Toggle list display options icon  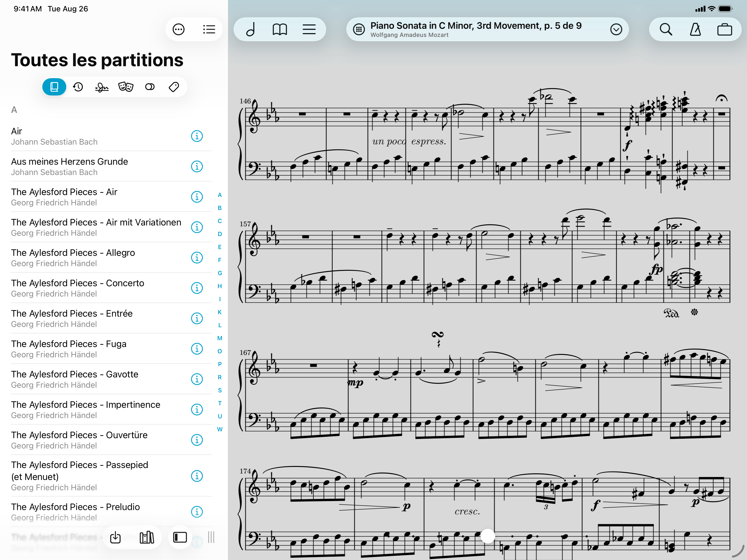point(209,30)
